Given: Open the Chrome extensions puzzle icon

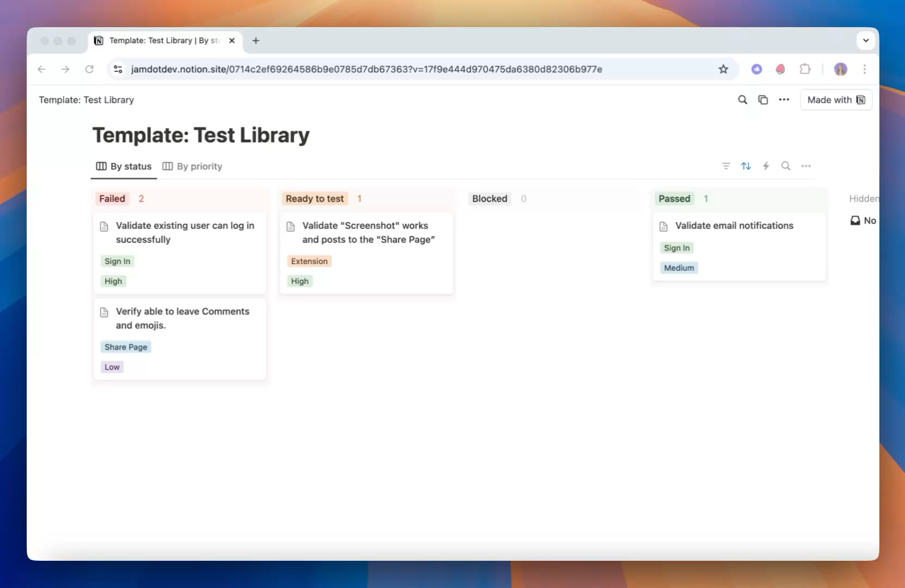Looking at the screenshot, I should pos(805,69).
